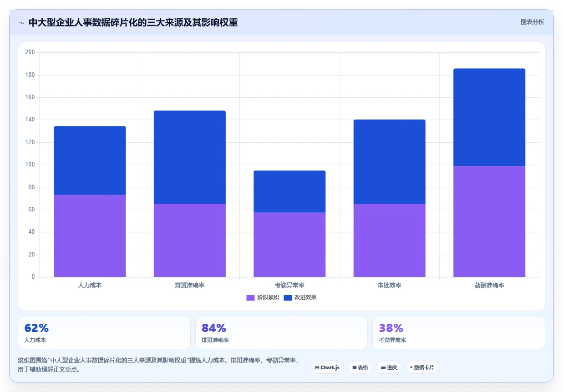Select the 表格 tag chip
The image size is (563, 392).
tap(360, 367)
